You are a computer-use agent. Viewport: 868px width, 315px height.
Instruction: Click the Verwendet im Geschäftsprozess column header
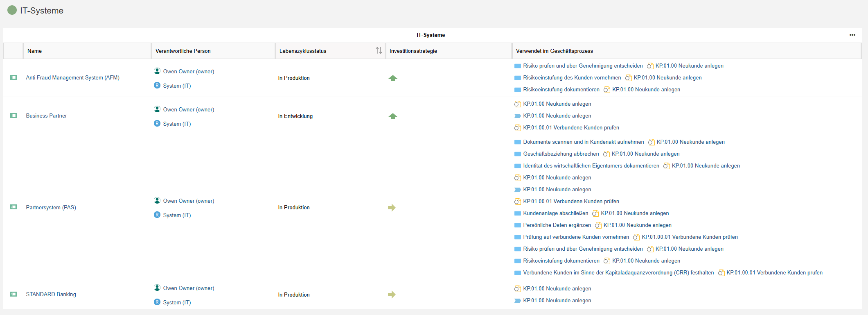coord(687,51)
